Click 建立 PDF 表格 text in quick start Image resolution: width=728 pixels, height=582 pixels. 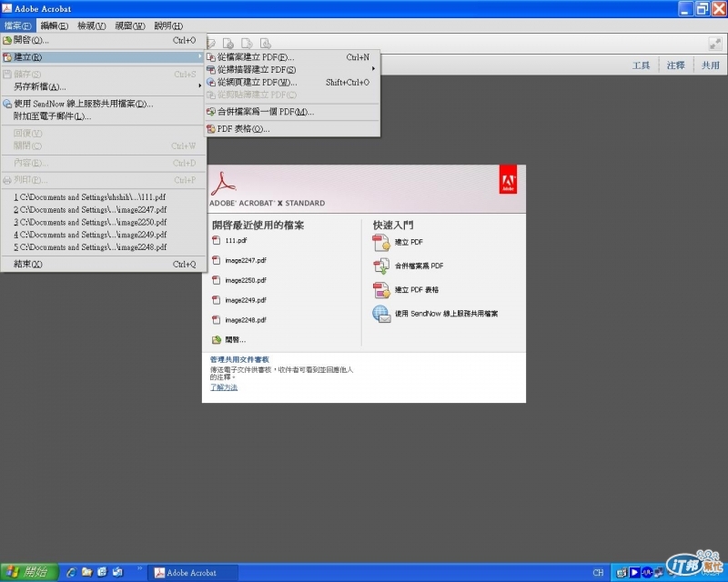pyautogui.click(x=417, y=290)
